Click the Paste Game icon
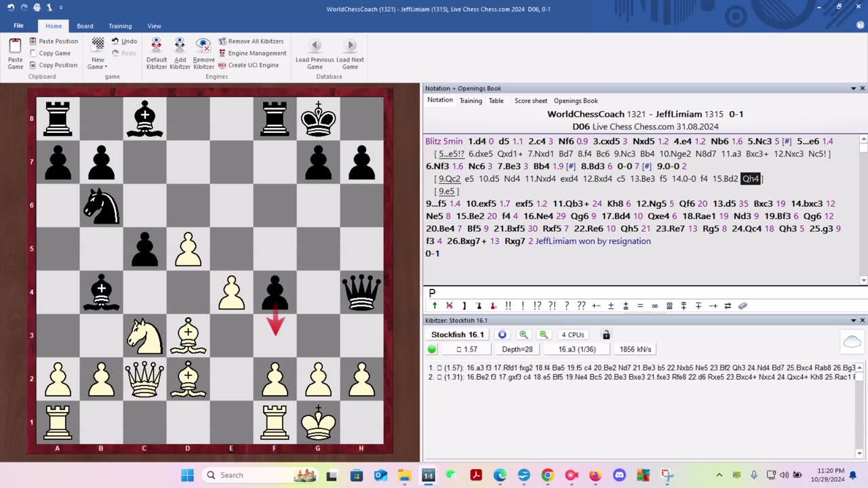This screenshot has height=488, width=868. coord(15,54)
